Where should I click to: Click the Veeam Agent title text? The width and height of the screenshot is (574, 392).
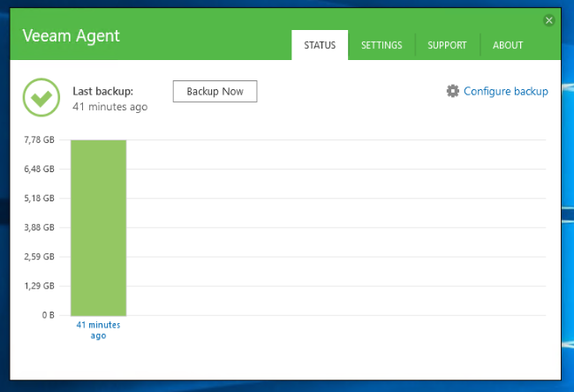[71, 36]
